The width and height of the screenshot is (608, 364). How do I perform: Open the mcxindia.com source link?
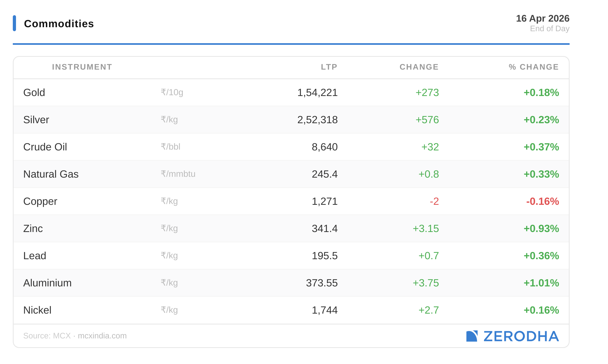coord(102,336)
